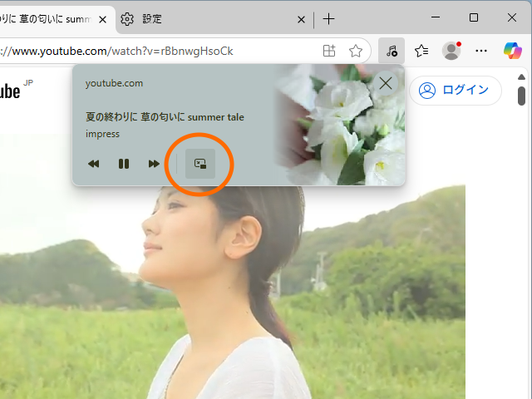Dismiss the media control popup
This screenshot has height=399, width=532.
[386, 83]
